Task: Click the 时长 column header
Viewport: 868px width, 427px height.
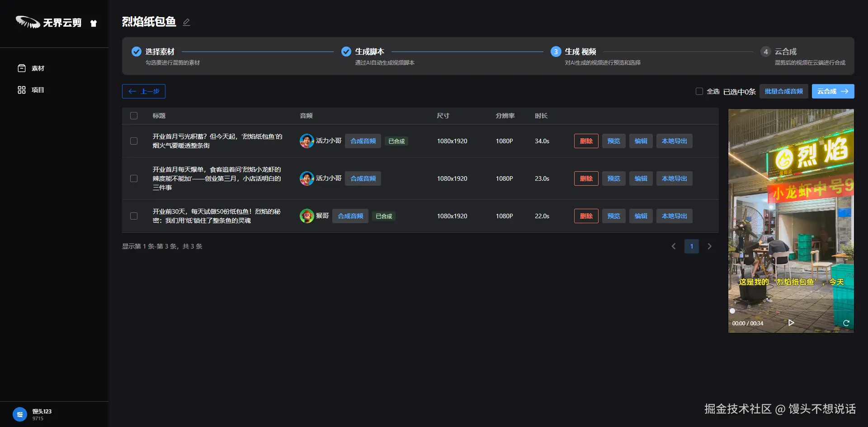Action: (541, 116)
